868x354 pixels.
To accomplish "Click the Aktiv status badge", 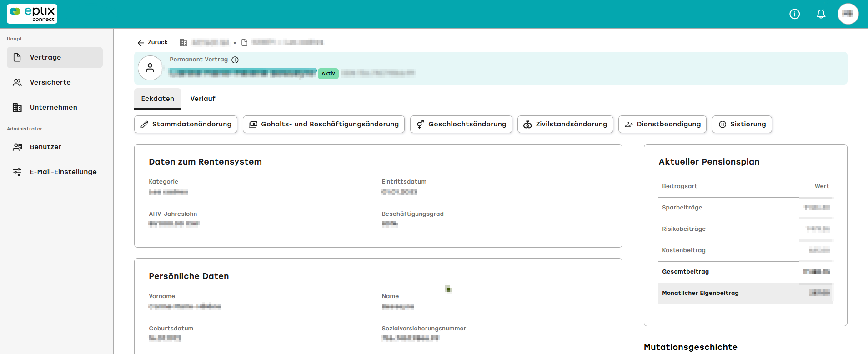I will (x=328, y=73).
